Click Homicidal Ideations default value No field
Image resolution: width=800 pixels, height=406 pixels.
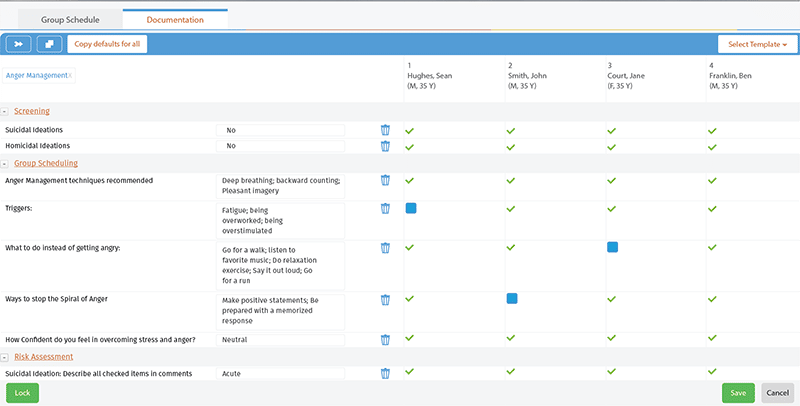tap(280, 146)
